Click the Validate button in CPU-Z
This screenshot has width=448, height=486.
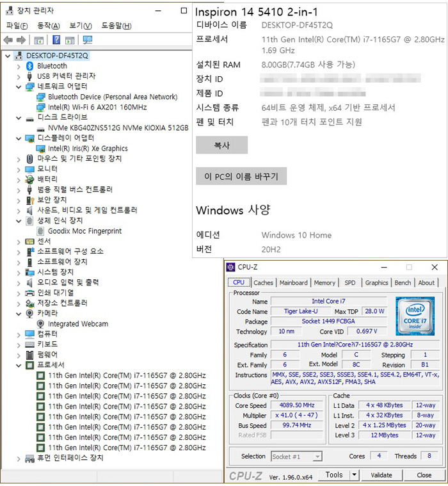381,475
